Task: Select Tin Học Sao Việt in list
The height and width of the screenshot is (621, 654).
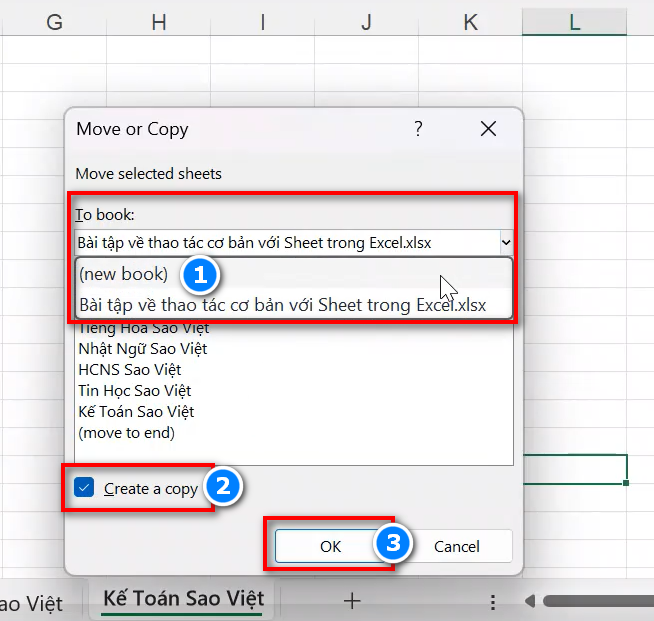Action: (x=134, y=391)
